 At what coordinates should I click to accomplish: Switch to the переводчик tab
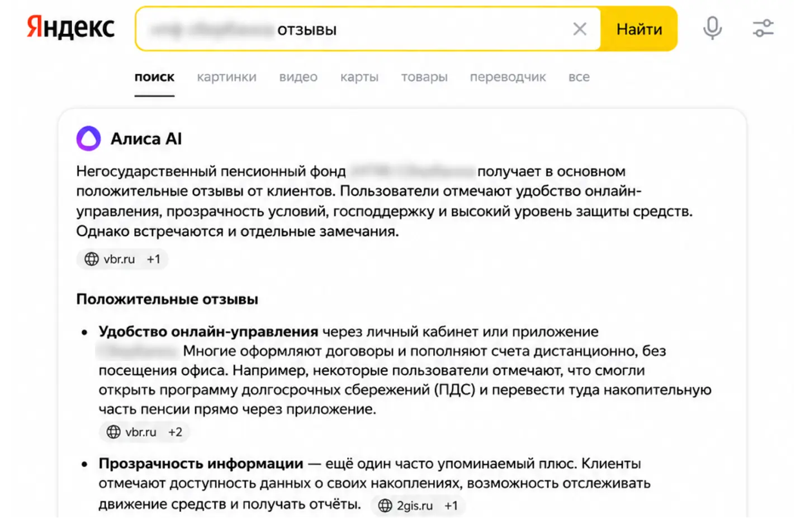click(508, 77)
